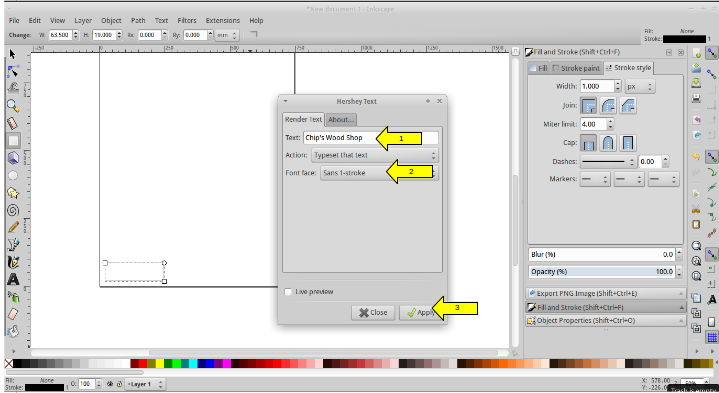Image resolution: width=719 pixels, height=393 pixels.
Task: Select the Star and polygon tool
Action: 13,193
